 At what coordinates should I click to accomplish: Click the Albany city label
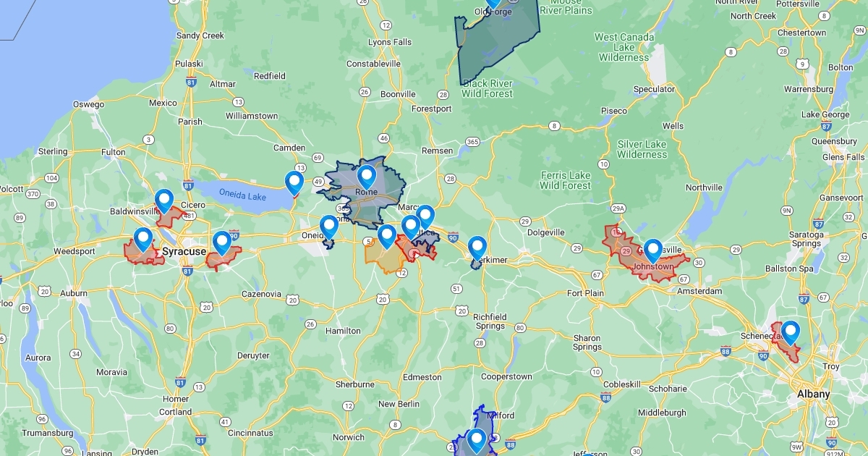[x=814, y=394]
